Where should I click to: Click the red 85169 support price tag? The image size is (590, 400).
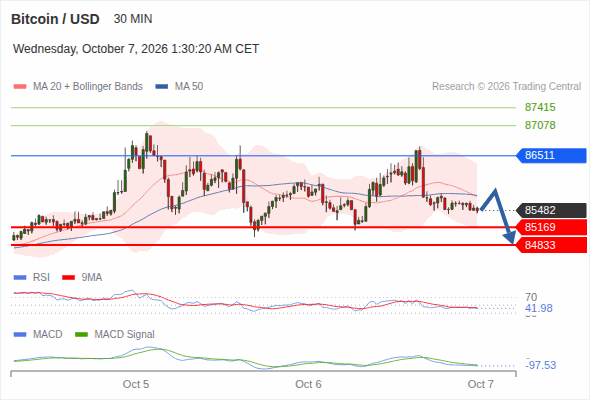[x=551, y=228]
